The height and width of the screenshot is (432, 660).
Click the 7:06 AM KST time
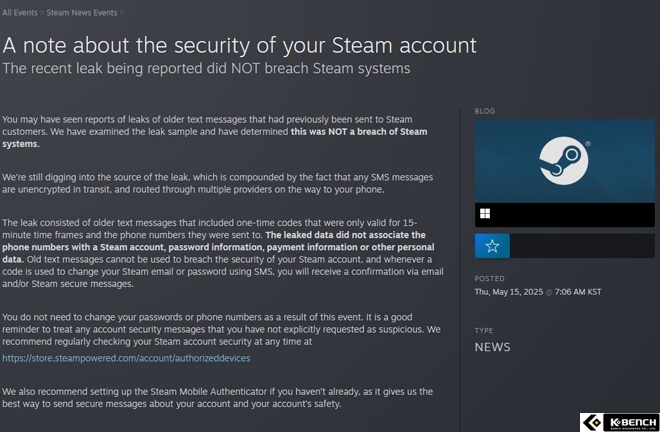tap(578, 292)
